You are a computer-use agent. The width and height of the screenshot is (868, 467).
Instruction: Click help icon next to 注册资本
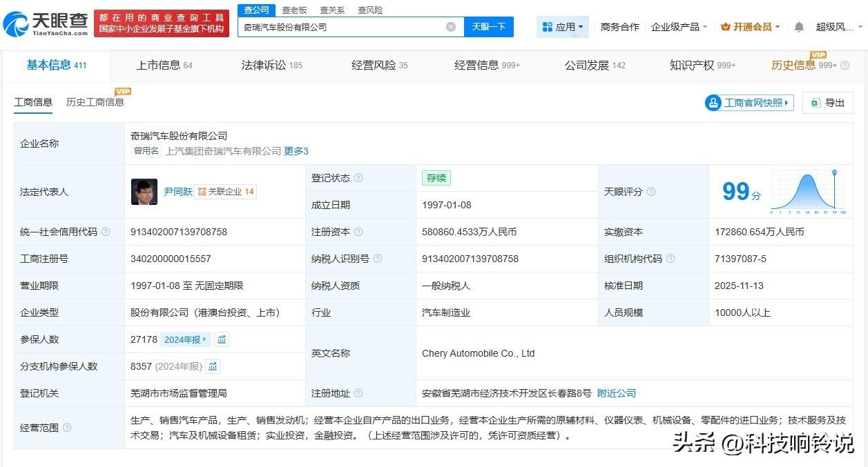(x=358, y=232)
